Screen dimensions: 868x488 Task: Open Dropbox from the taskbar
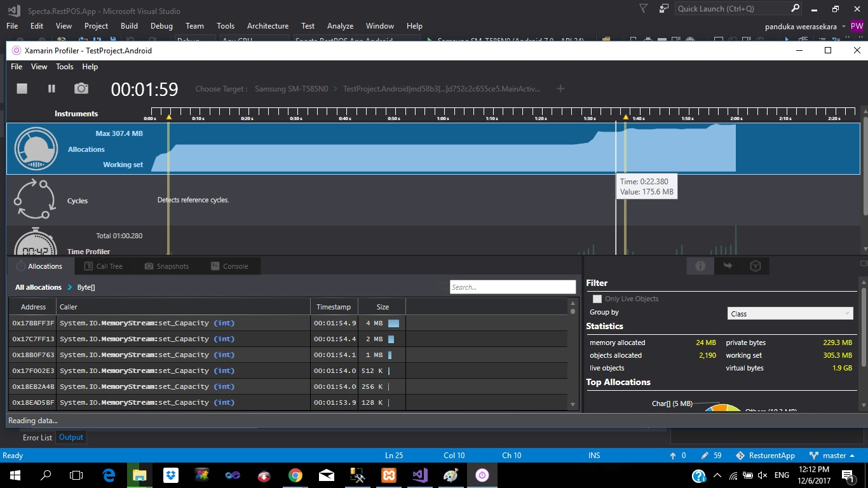(x=170, y=475)
